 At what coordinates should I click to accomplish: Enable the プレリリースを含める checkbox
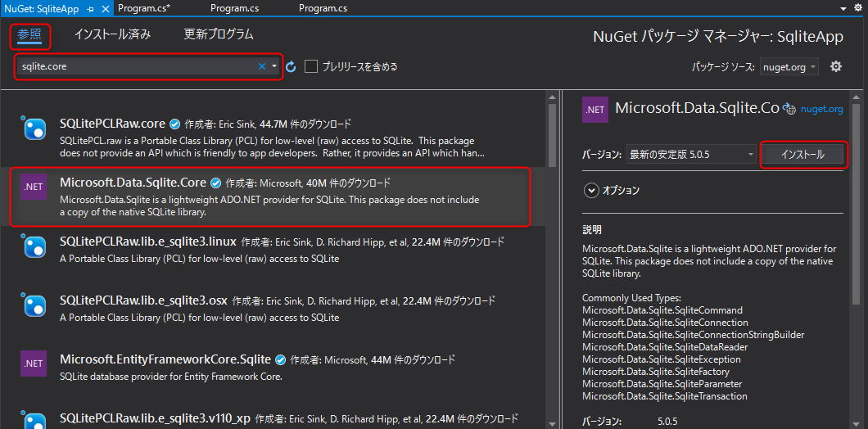click(x=311, y=66)
